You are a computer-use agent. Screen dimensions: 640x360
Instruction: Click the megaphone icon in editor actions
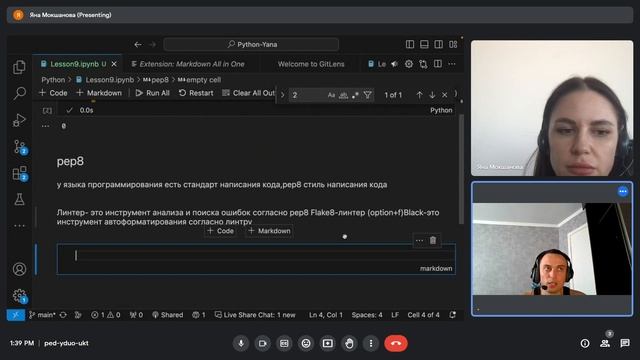click(394, 64)
